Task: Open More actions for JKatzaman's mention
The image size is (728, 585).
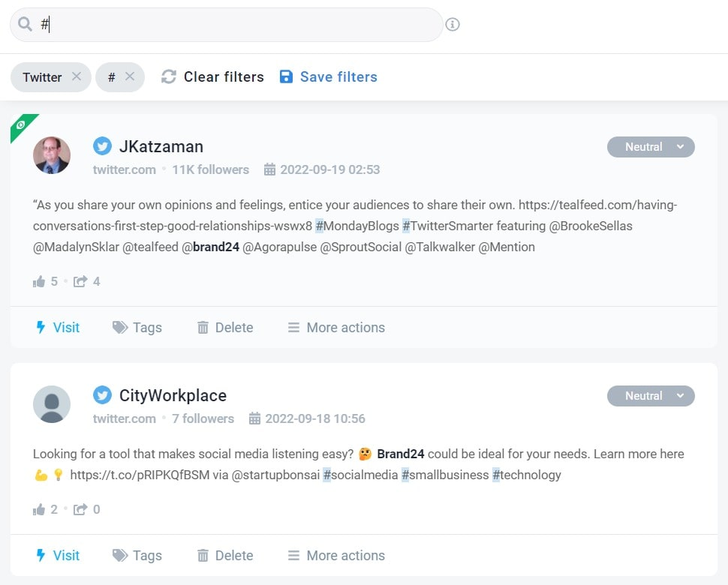Action: [x=336, y=328]
